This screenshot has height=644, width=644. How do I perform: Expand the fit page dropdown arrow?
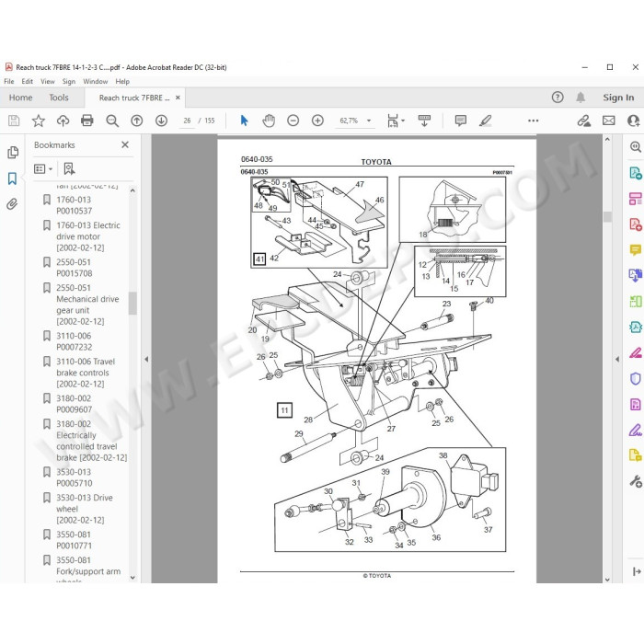tap(403, 121)
